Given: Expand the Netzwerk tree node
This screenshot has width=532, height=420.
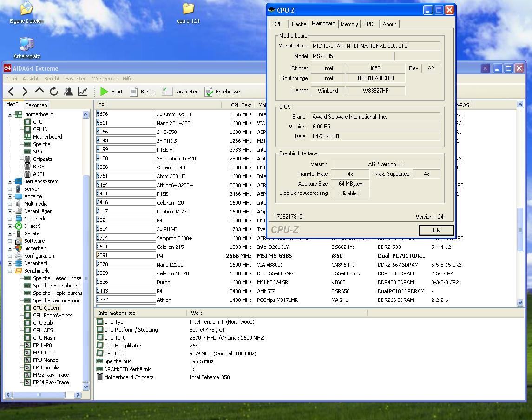Looking at the screenshot, I should click(x=10, y=219).
